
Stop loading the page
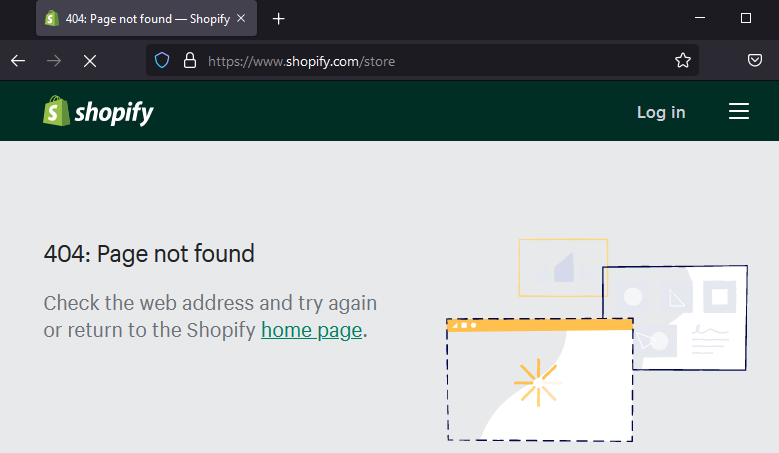(89, 61)
